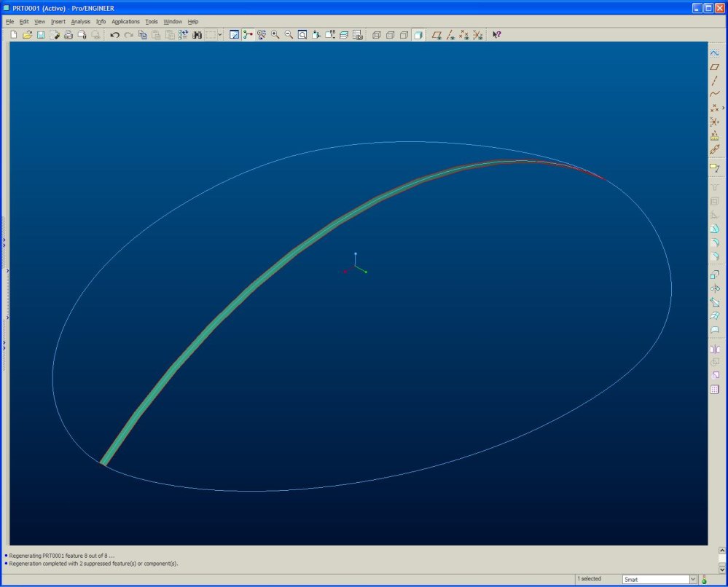Screen dimensions: 728x587
Task: Open the Tools menu
Action: coord(152,22)
